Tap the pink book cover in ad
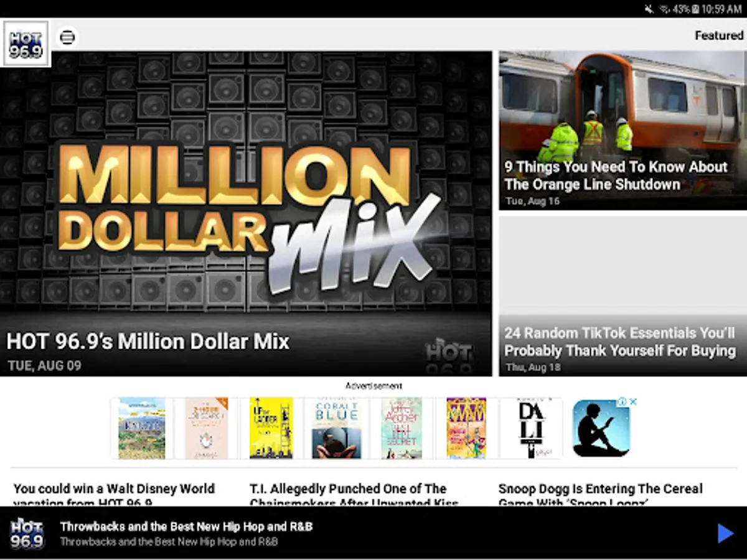 pos(207,428)
